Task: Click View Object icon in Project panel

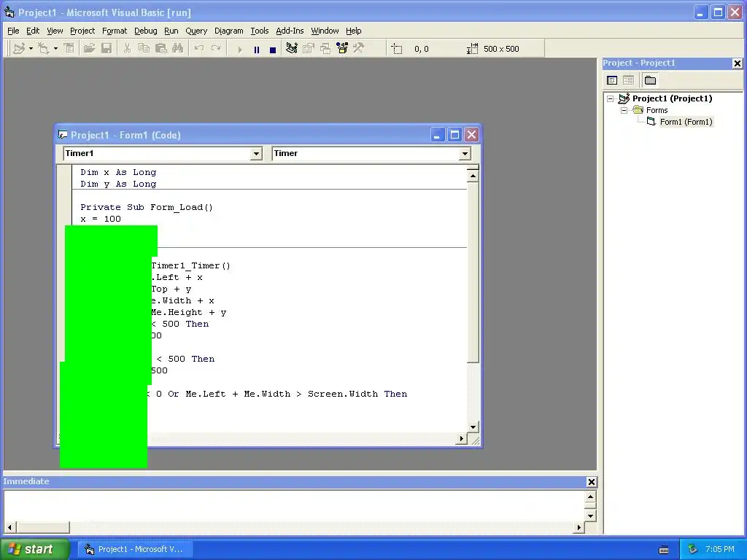Action: (x=628, y=80)
